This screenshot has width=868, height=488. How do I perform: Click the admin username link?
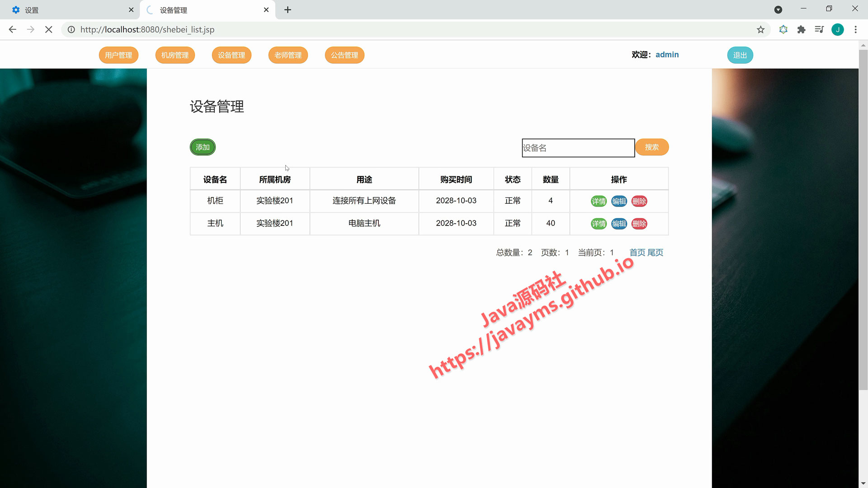point(667,55)
